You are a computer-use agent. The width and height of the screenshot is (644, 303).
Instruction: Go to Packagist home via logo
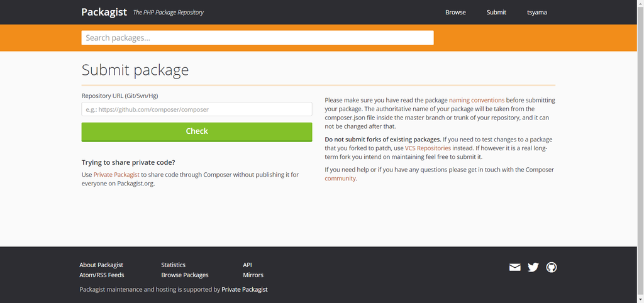click(104, 12)
